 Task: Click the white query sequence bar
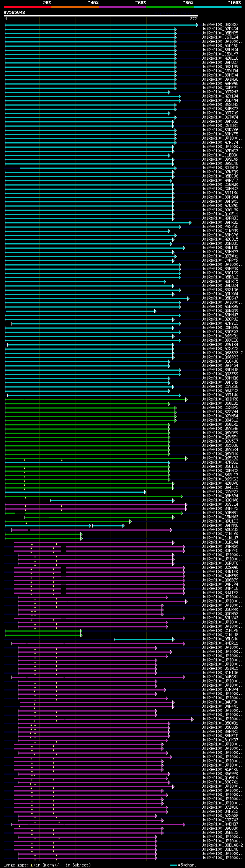click(x=101, y=16)
